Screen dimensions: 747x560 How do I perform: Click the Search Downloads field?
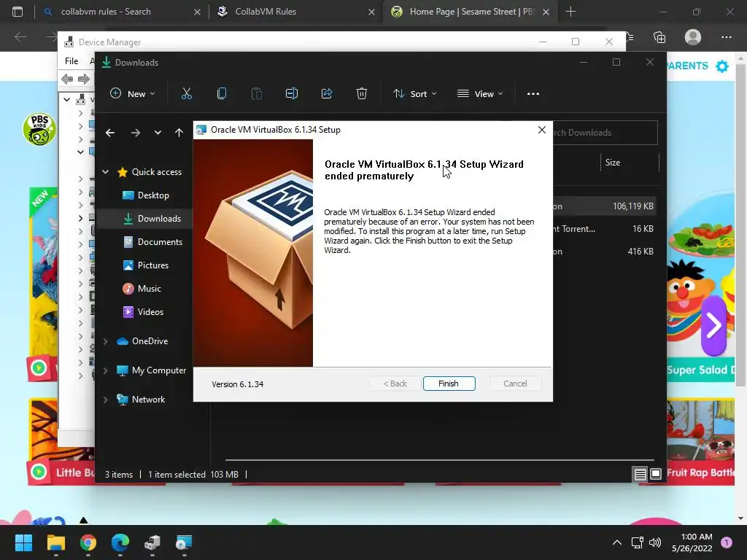(x=605, y=133)
